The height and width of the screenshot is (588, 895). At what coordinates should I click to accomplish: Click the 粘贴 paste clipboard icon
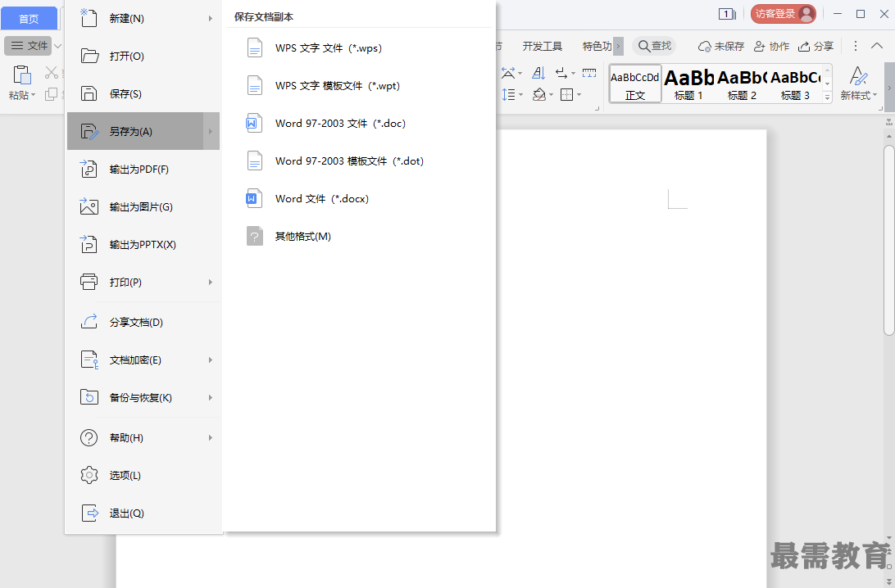[x=21, y=75]
